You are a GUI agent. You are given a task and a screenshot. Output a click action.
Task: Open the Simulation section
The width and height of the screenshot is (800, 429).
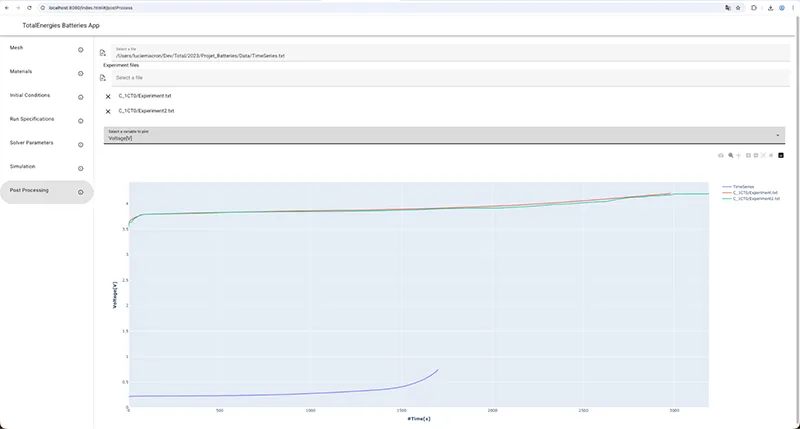click(22, 166)
